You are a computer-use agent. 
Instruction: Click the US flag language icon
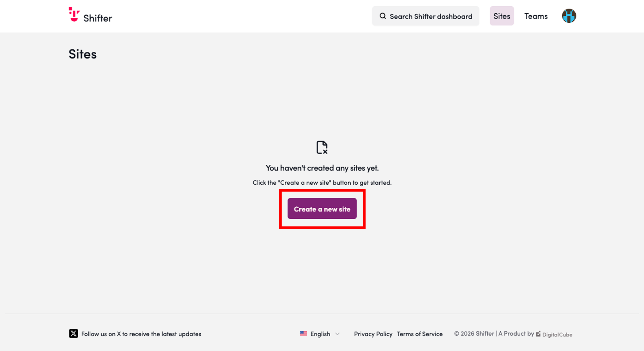pos(303,333)
